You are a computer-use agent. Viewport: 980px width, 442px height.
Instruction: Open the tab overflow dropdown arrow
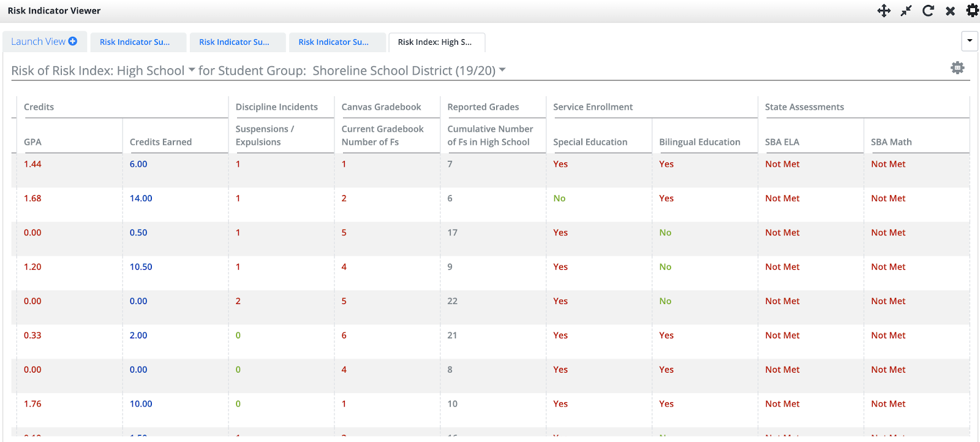(970, 41)
